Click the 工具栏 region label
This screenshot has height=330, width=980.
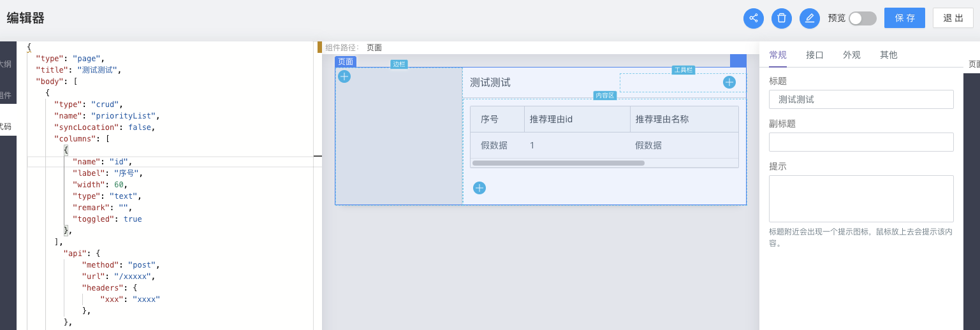click(684, 70)
